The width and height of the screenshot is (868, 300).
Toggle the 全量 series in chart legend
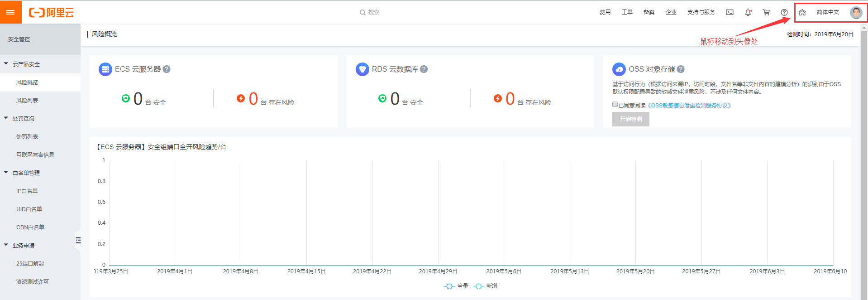pyautogui.click(x=456, y=286)
